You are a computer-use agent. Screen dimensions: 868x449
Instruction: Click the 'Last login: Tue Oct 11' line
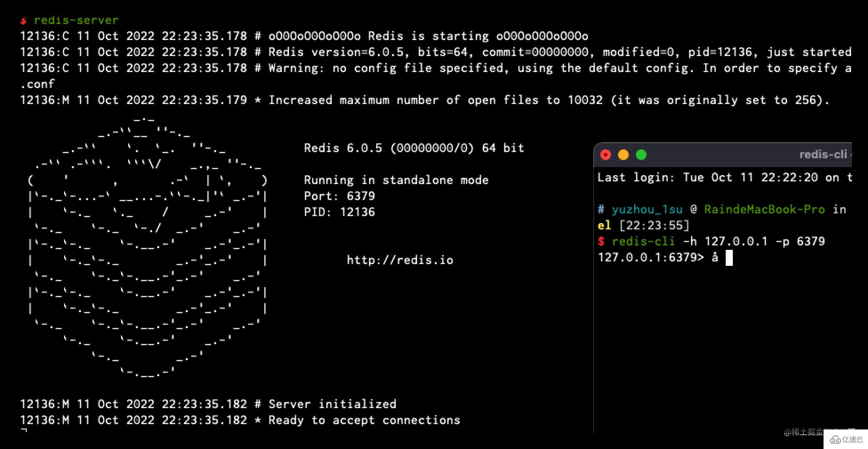[x=725, y=177]
